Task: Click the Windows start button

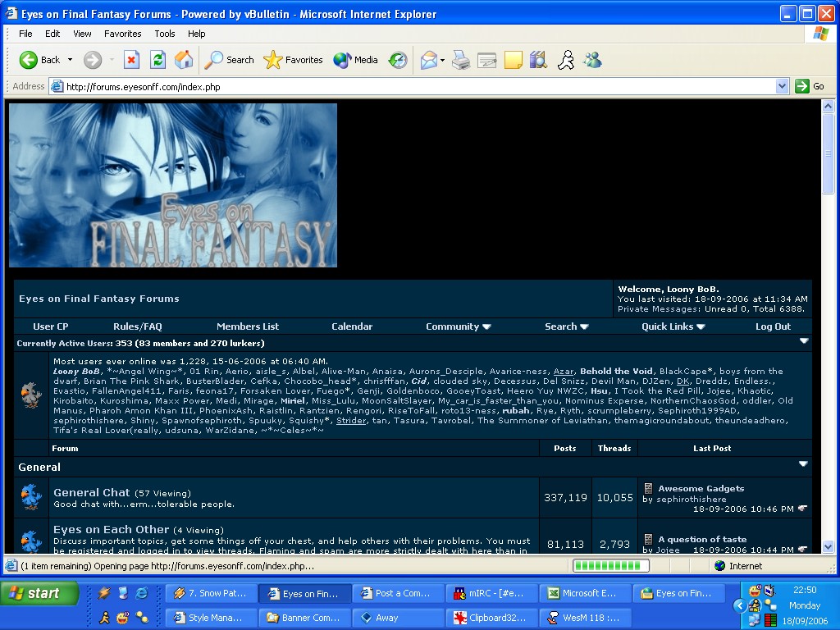Action: pos(39,594)
